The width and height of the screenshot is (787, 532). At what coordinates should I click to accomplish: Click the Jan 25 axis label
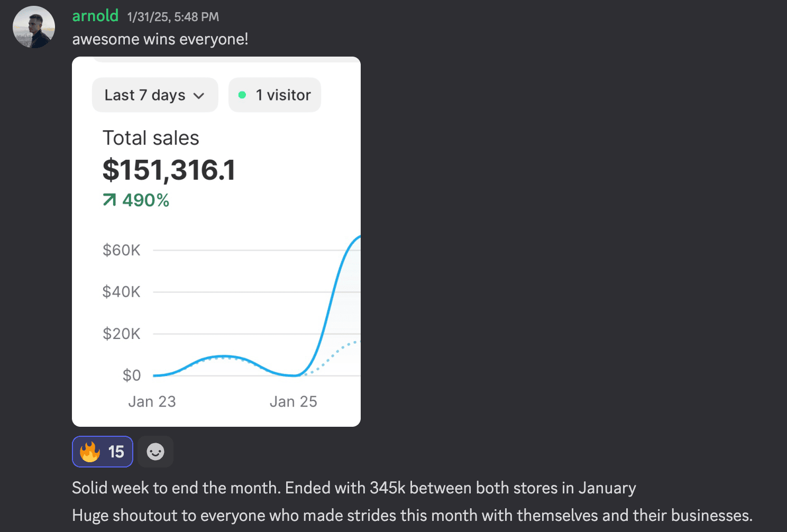point(293,402)
